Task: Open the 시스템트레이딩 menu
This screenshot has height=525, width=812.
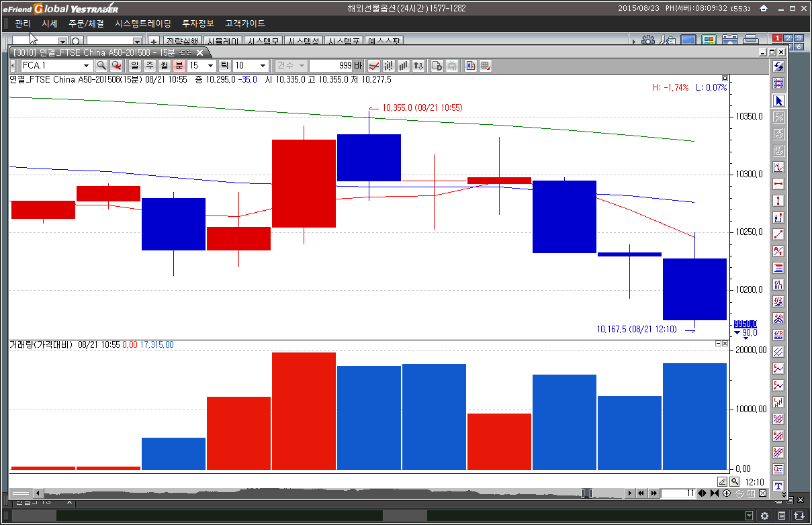Action: coord(143,23)
